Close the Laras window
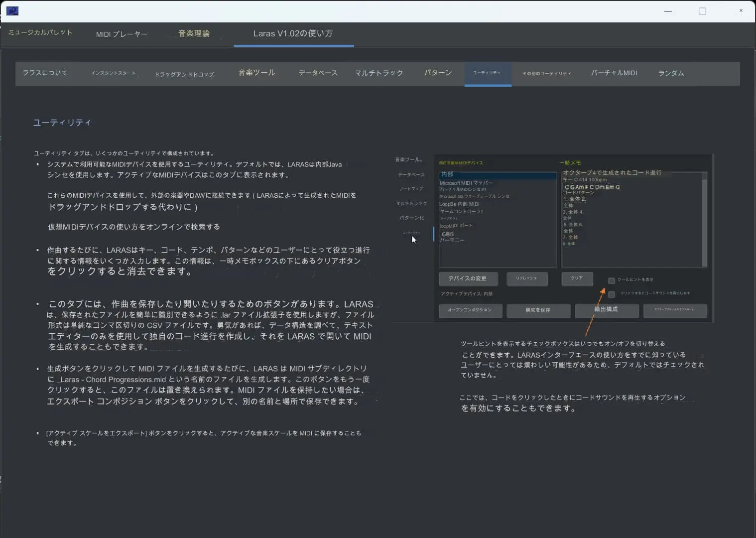Viewport: 756px width, 538px height. tap(741, 10)
